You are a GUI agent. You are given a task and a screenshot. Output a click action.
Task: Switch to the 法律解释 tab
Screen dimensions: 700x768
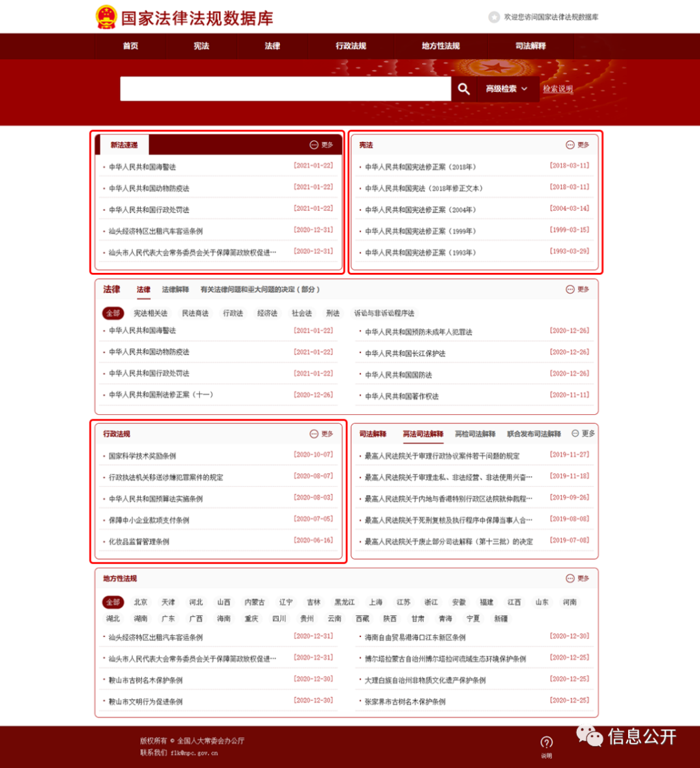pos(176,290)
